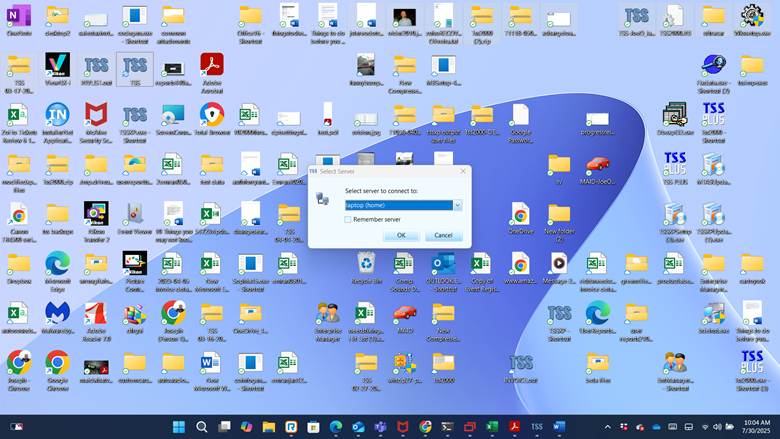
Task: Switch to Microsoft Teams on taskbar
Action: click(x=381, y=427)
